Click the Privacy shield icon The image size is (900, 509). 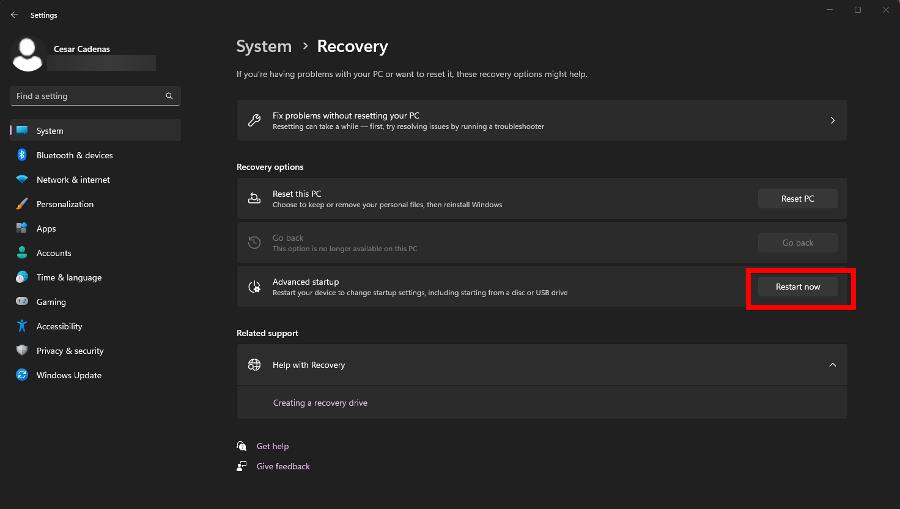coord(22,350)
